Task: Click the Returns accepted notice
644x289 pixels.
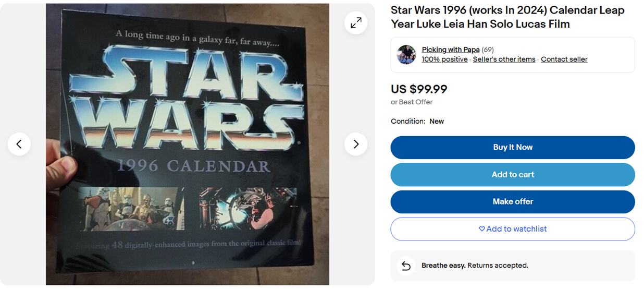Action: [475, 266]
